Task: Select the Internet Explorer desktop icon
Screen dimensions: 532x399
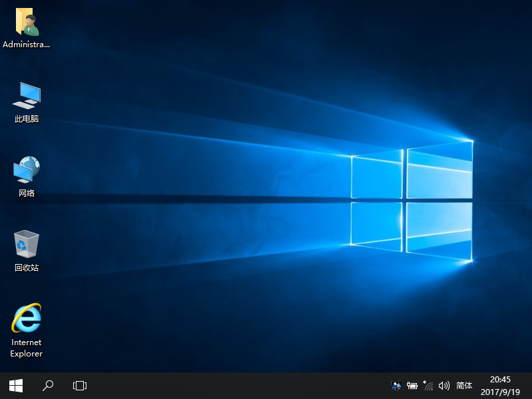Action: [27, 330]
